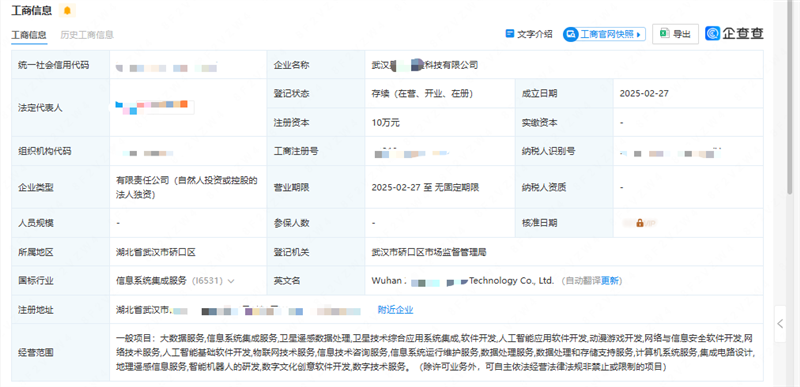The image size is (800, 387).
Task: Click the 统一社会信用代码 label
Action: click(53, 65)
